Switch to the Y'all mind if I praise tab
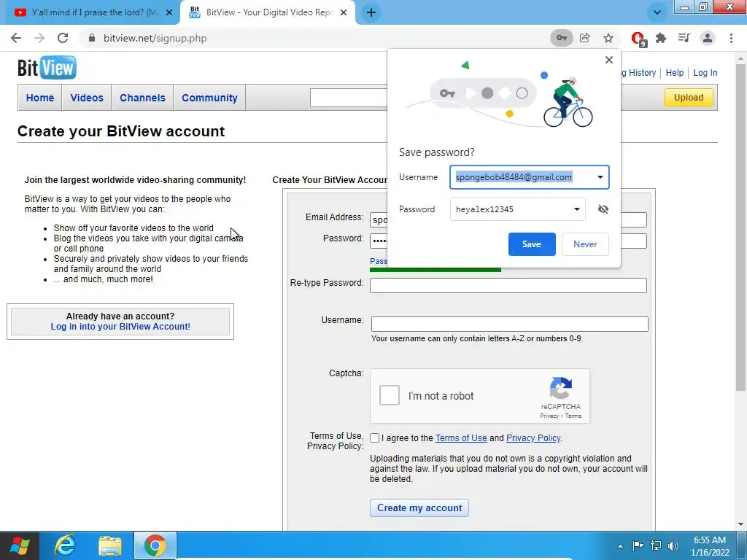The height and width of the screenshot is (560, 747). pos(94,12)
